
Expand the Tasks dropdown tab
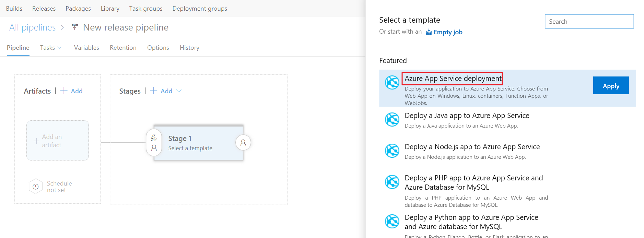[50, 48]
